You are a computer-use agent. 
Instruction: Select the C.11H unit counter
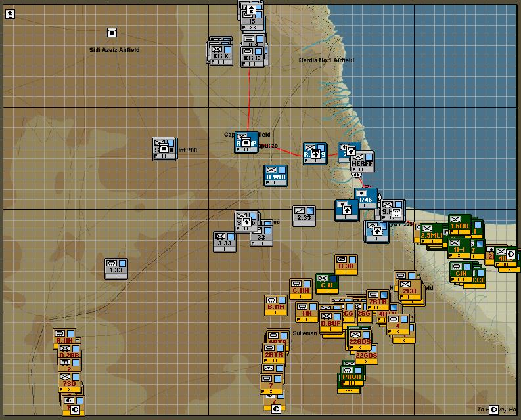pyautogui.click(x=301, y=289)
